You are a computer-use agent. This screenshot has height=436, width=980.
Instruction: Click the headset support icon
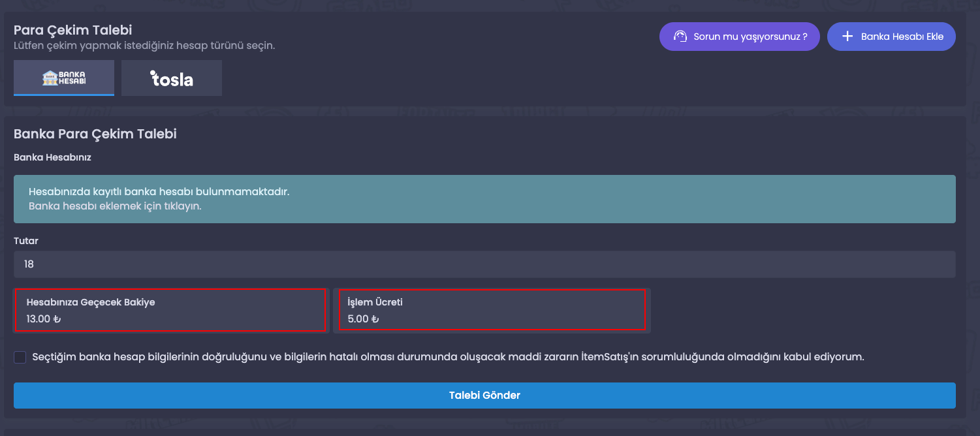pos(680,37)
